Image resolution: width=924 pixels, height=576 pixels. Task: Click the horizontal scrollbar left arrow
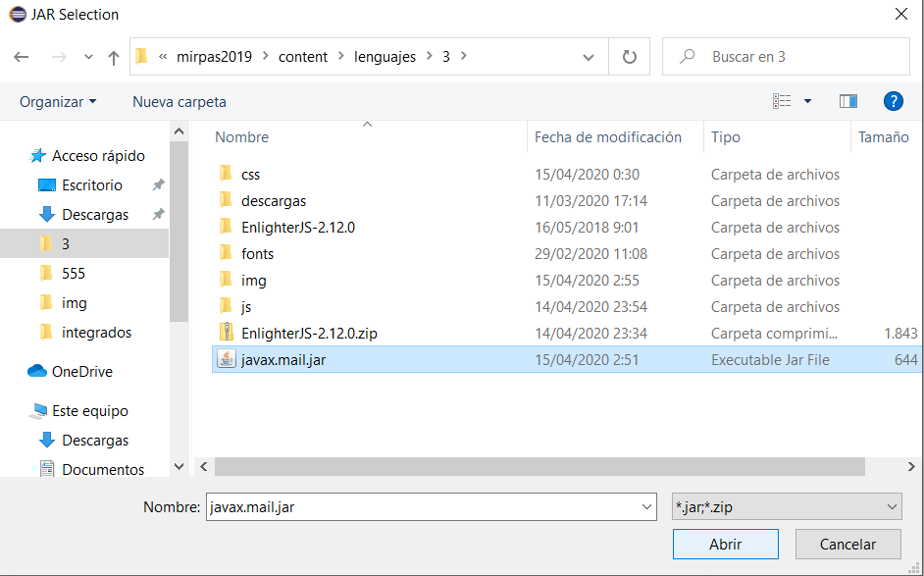204,467
